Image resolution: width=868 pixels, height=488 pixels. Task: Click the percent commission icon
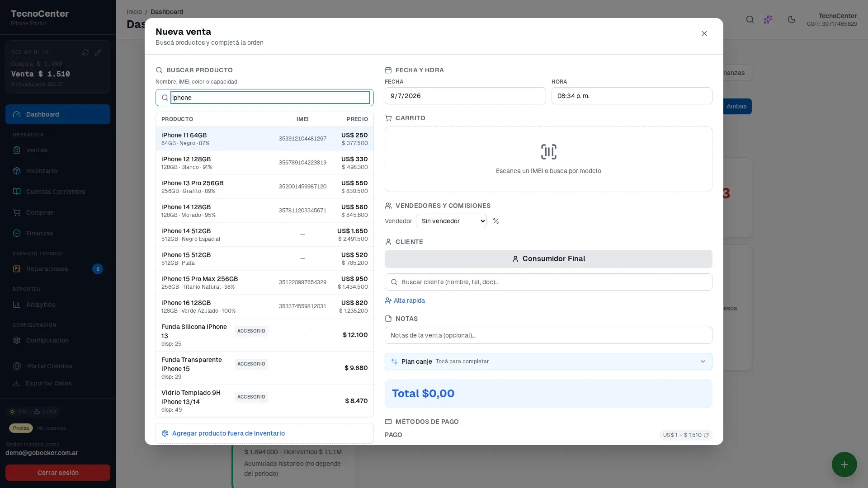click(496, 221)
